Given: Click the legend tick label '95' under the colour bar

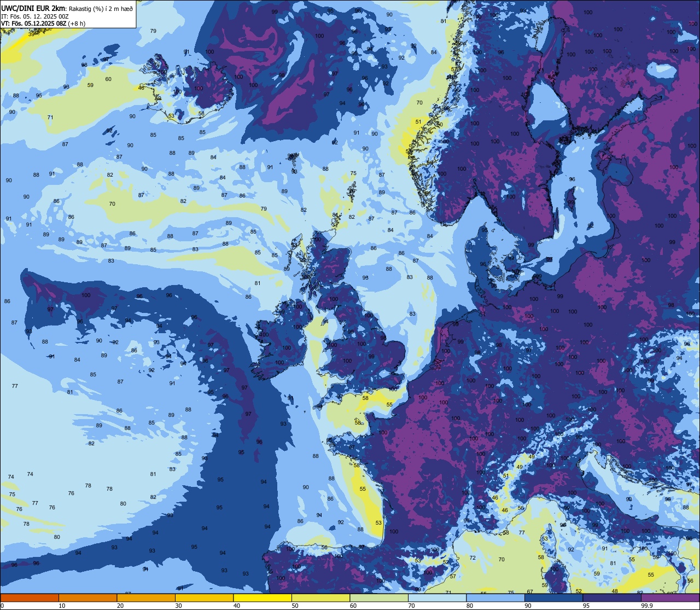Looking at the screenshot, I should click(x=586, y=606).
